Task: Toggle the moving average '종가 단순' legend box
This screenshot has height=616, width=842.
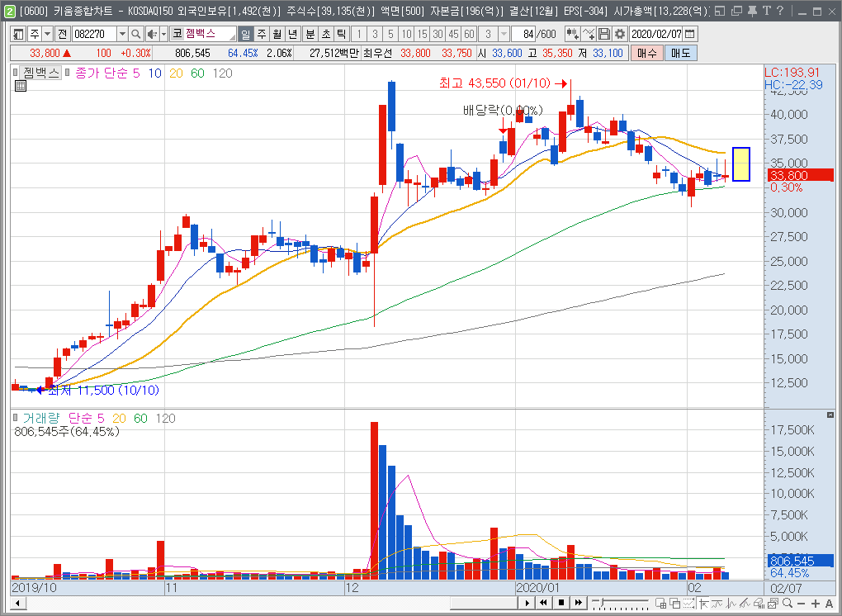Action: point(68,73)
